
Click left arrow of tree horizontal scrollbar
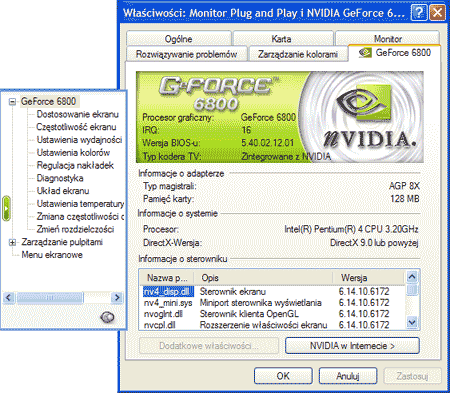[9, 297]
